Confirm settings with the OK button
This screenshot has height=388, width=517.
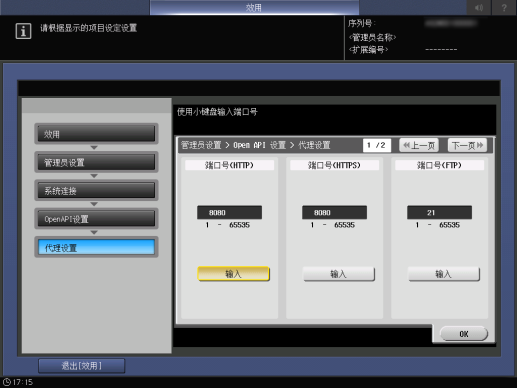(x=464, y=334)
